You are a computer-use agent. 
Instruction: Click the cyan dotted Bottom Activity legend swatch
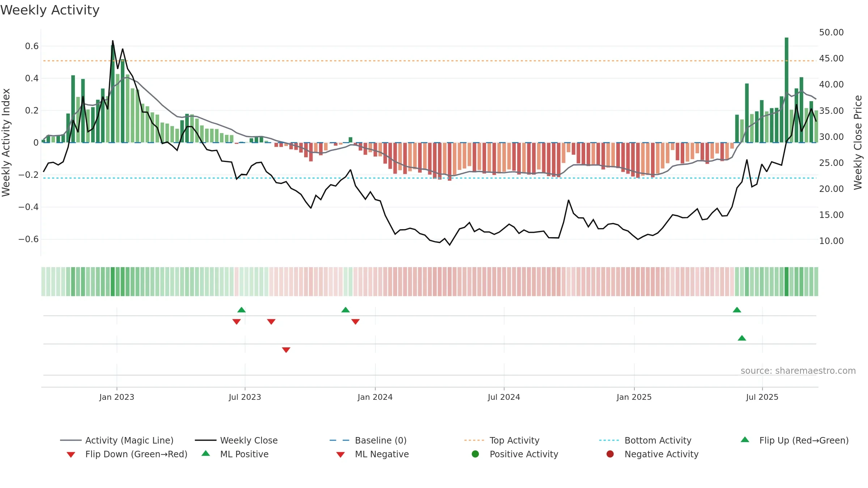pyautogui.click(x=609, y=440)
